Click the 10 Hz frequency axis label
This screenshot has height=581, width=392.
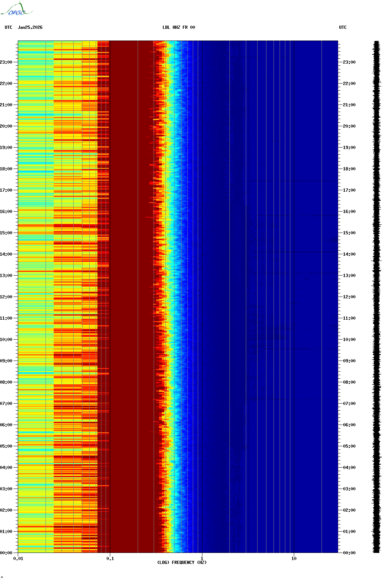294,559
